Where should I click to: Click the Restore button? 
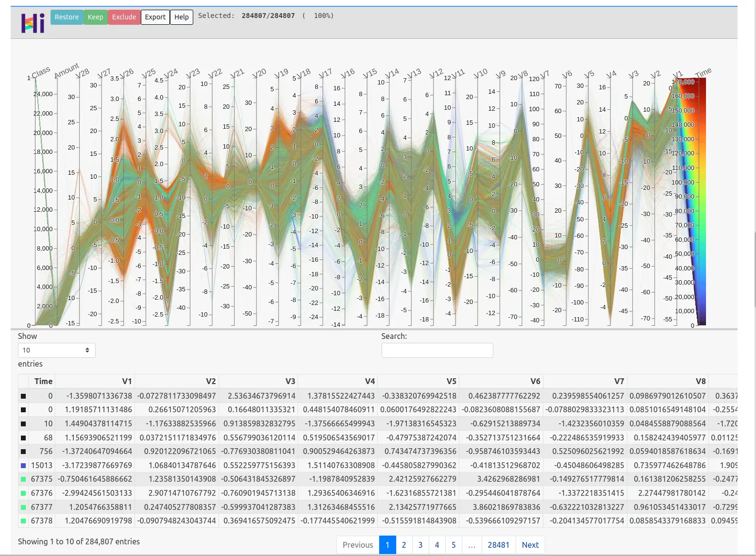[67, 17]
